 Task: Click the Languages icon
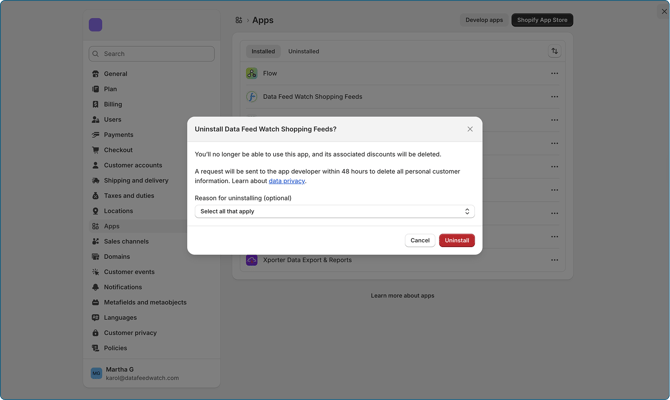[95, 318]
